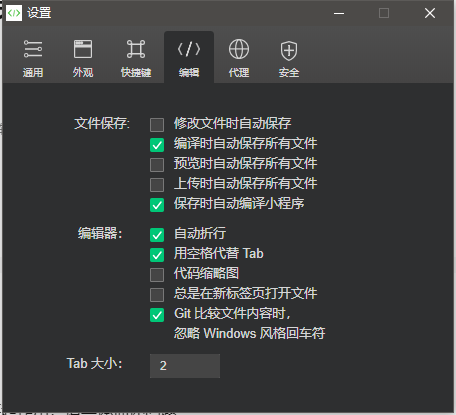Check 总是在新标签页打开文件

[157, 295]
